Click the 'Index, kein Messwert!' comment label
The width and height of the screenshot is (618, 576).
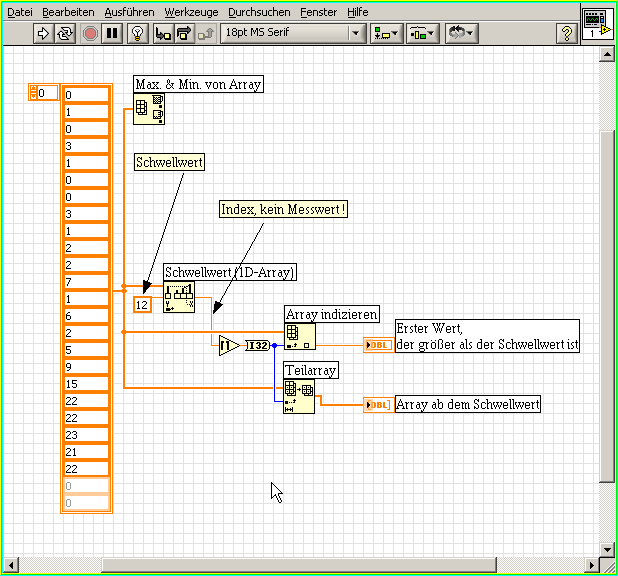(x=283, y=209)
